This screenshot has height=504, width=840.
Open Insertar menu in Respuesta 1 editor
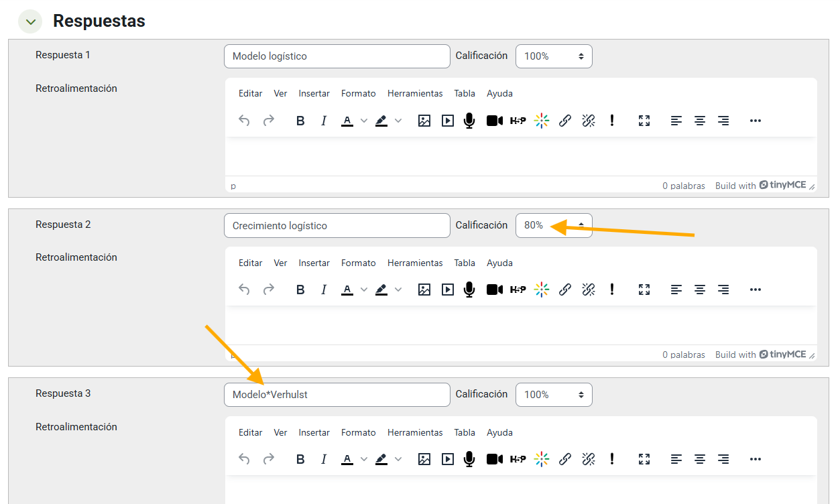[314, 93]
